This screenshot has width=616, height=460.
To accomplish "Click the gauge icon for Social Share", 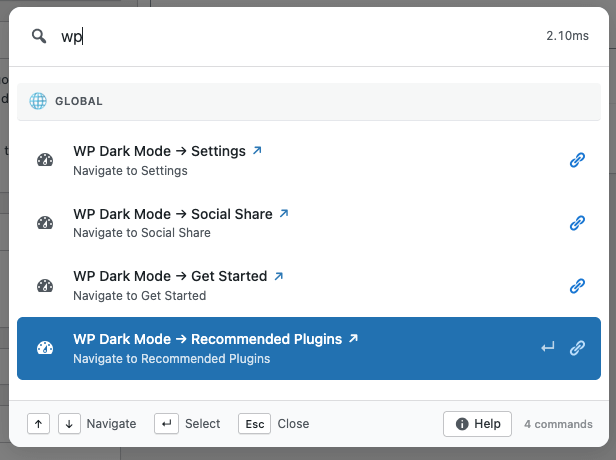I will (x=45, y=223).
